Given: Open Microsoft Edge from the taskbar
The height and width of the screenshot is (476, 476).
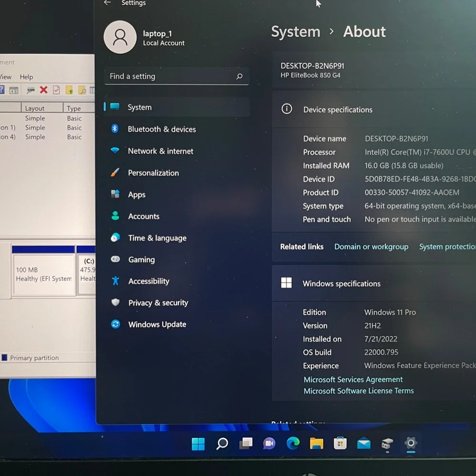Looking at the screenshot, I should [293, 444].
